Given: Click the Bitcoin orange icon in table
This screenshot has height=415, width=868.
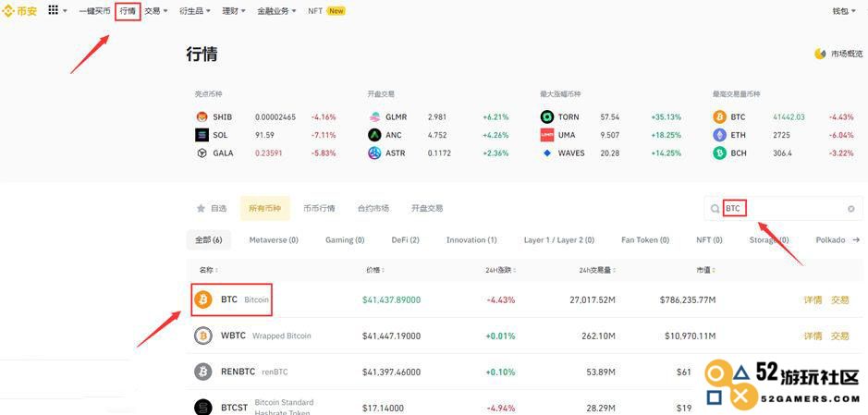Looking at the screenshot, I should 203,299.
